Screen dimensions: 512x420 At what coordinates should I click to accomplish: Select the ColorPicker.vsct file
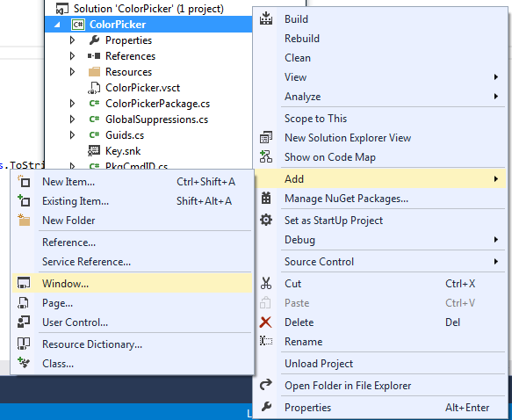[x=142, y=88]
